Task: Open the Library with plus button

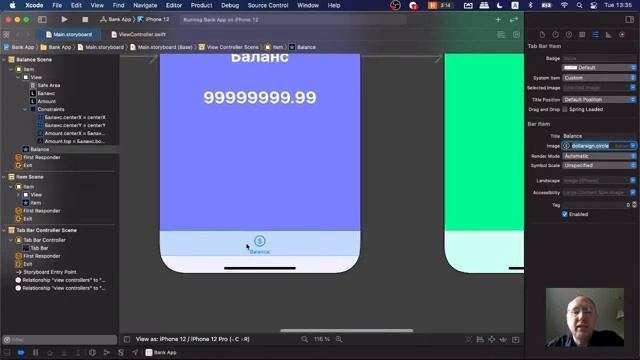Action: [x=498, y=19]
